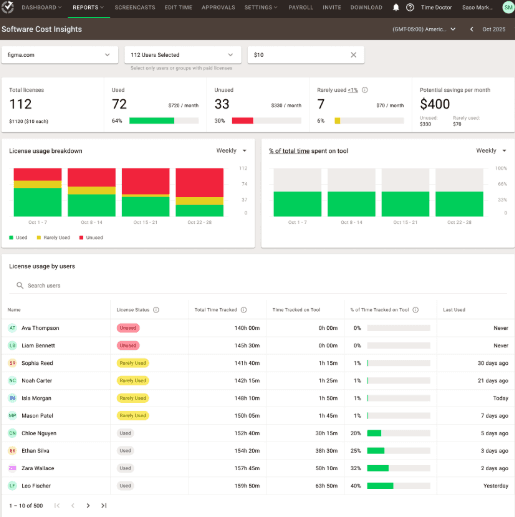Go to previous page of users table
Image resolution: width=515 pixels, height=517 pixels.
point(73,506)
